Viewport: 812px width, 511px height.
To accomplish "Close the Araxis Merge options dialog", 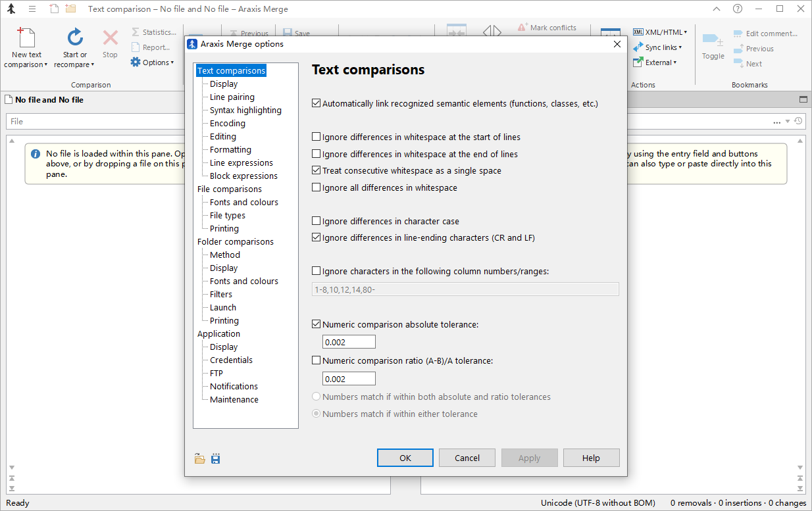I will pos(617,44).
